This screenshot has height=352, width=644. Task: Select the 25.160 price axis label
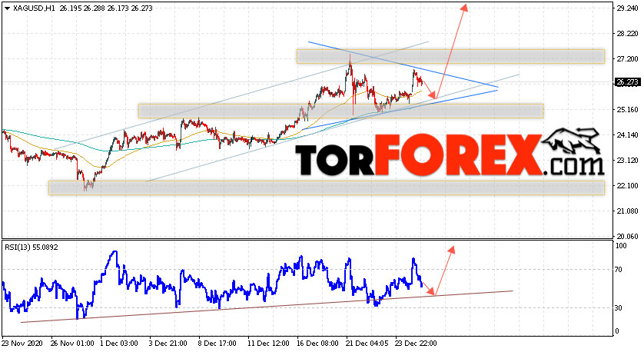click(627, 110)
